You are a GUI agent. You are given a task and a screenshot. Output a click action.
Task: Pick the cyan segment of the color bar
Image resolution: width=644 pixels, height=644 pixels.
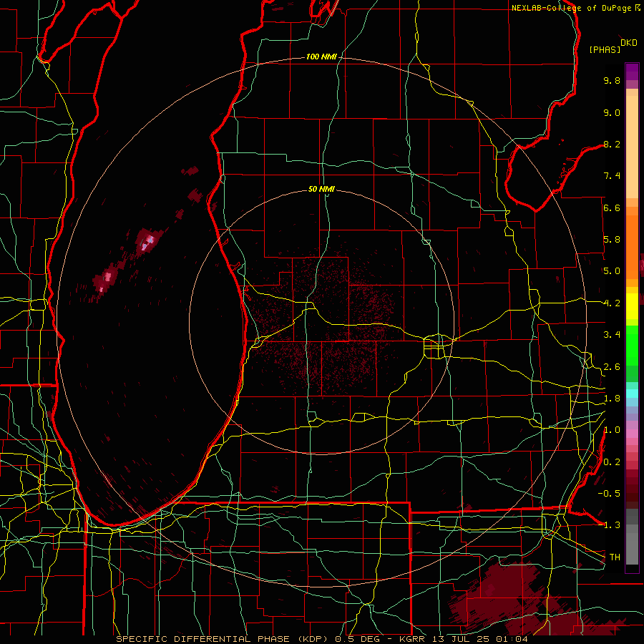click(632, 394)
